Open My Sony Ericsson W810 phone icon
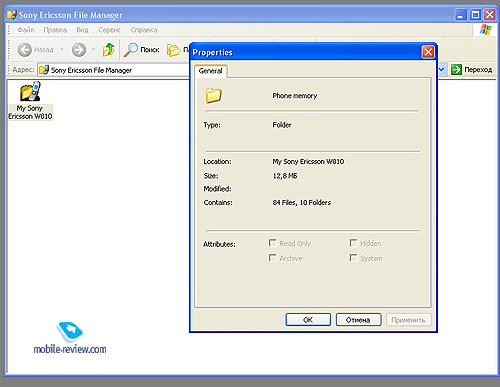Screen dimensions: 500x387 (x=30, y=91)
